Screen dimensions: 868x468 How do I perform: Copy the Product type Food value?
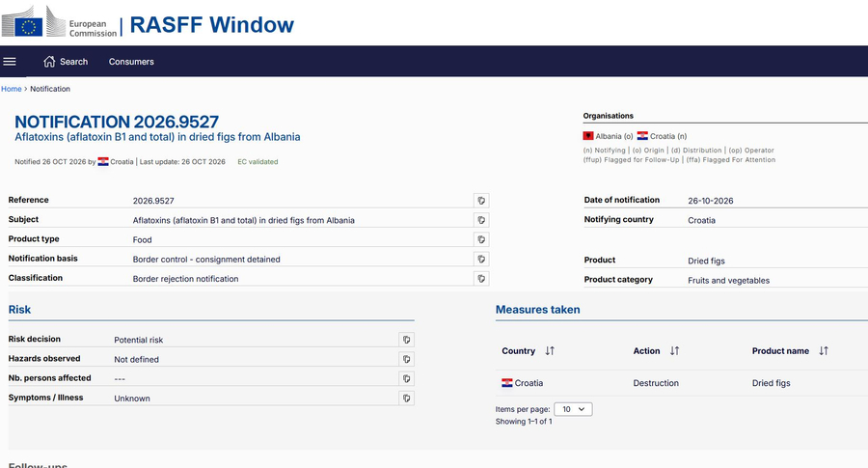[481, 239]
